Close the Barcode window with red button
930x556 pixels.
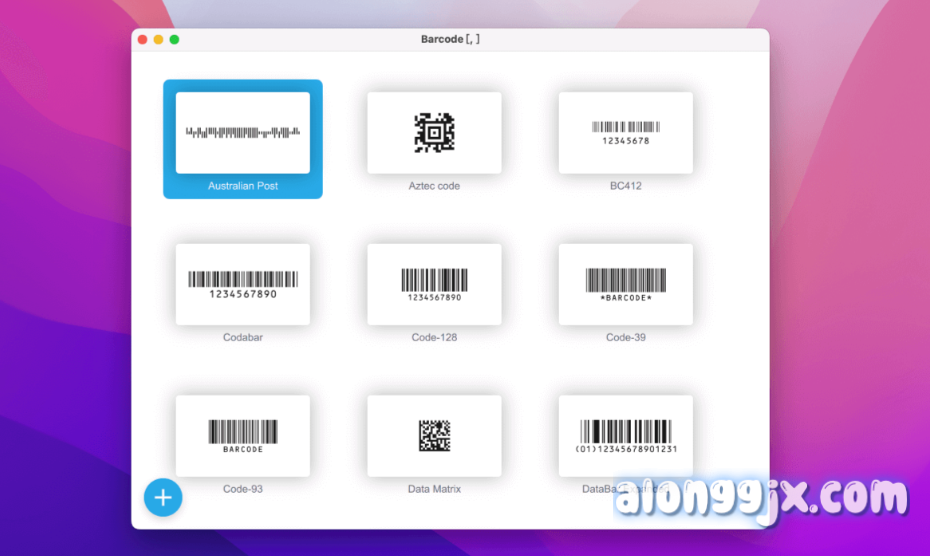point(143,39)
